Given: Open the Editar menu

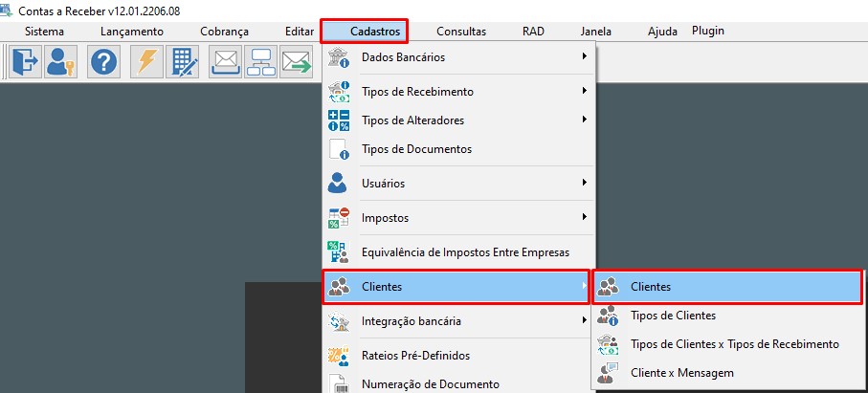Looking at the screenshot, I should coord(300,32).
